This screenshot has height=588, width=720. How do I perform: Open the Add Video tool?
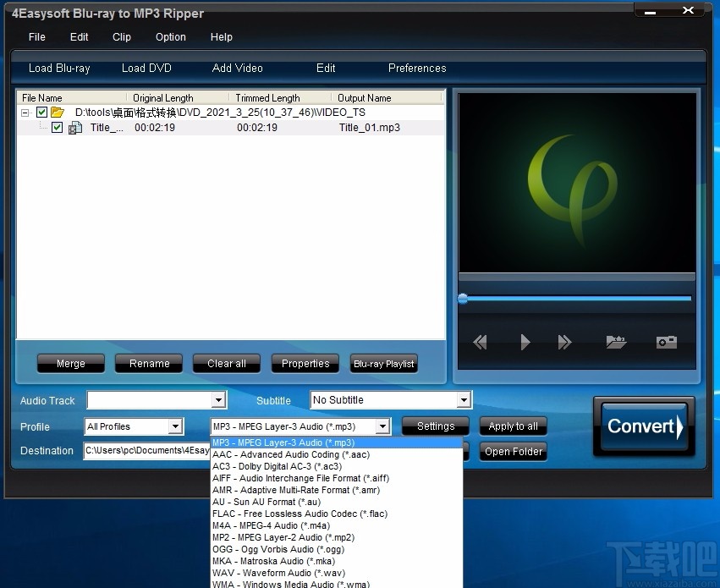tap(239, 69)
